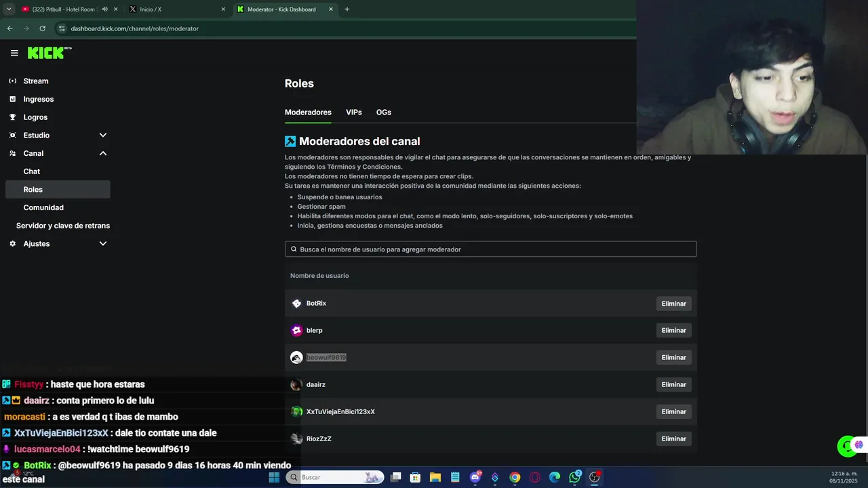Remove blerp with Eliminar button
Screen dimensions: 868x488
(673, 330)
